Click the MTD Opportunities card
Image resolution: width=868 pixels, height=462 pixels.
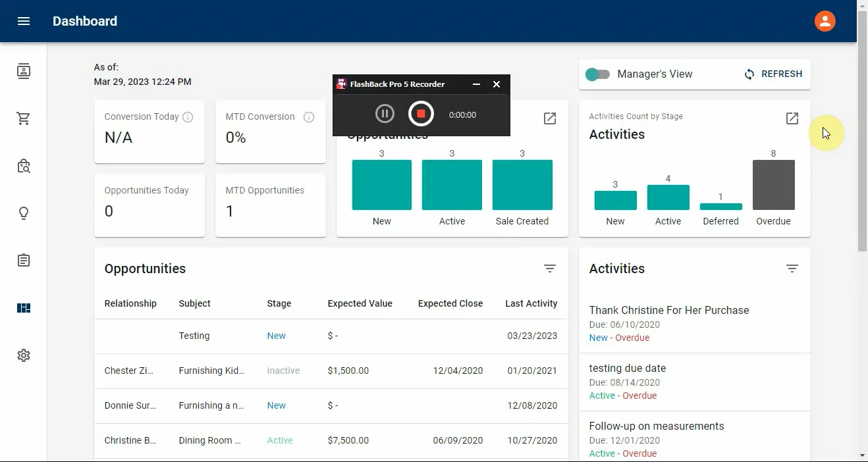271,205
